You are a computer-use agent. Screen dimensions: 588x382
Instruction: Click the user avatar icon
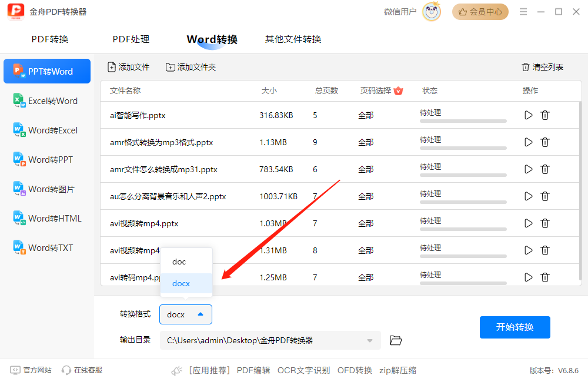click(432, 12)
